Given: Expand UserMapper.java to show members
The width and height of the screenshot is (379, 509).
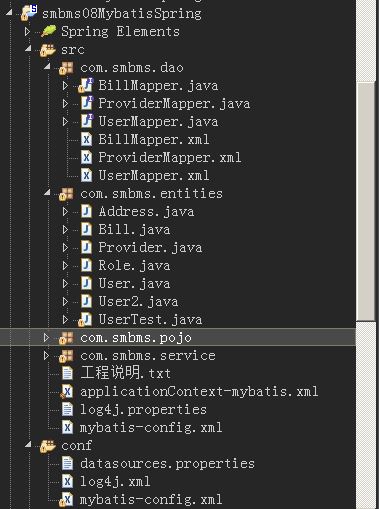Looking at the screenshot, I should [65, 122].
